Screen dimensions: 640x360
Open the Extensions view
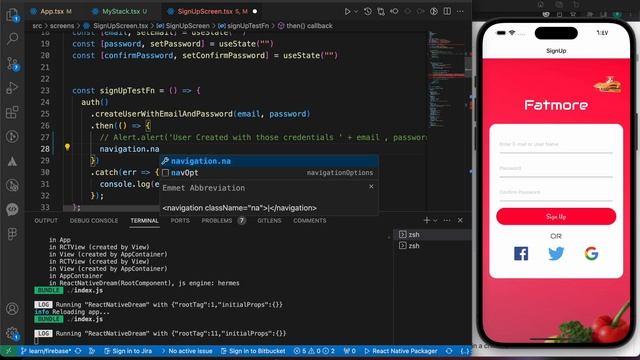click(12, 112)
